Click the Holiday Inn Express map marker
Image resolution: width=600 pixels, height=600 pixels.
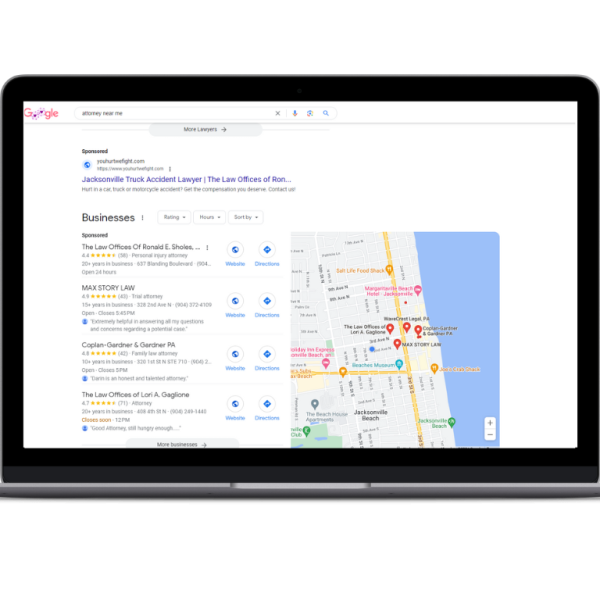pos(326,363)
